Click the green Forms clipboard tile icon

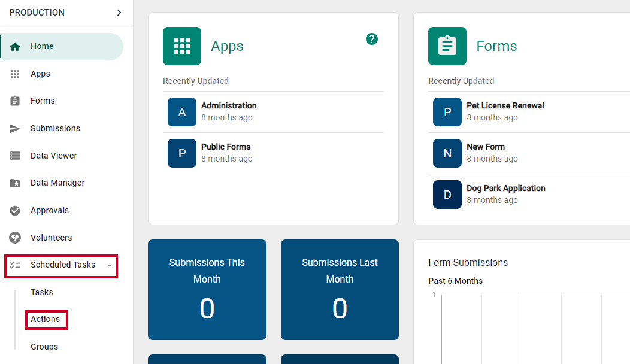click(x=447, y=46)
